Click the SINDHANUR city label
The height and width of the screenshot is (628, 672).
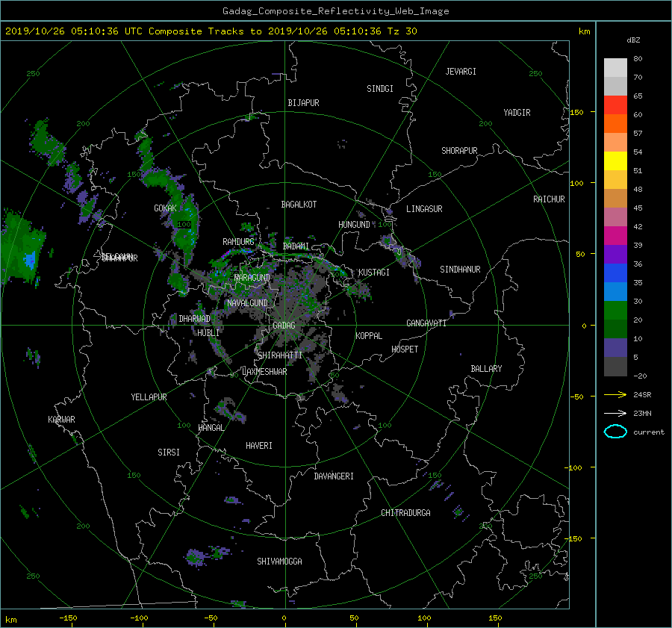pyautogui.click(x=460, y=270)
